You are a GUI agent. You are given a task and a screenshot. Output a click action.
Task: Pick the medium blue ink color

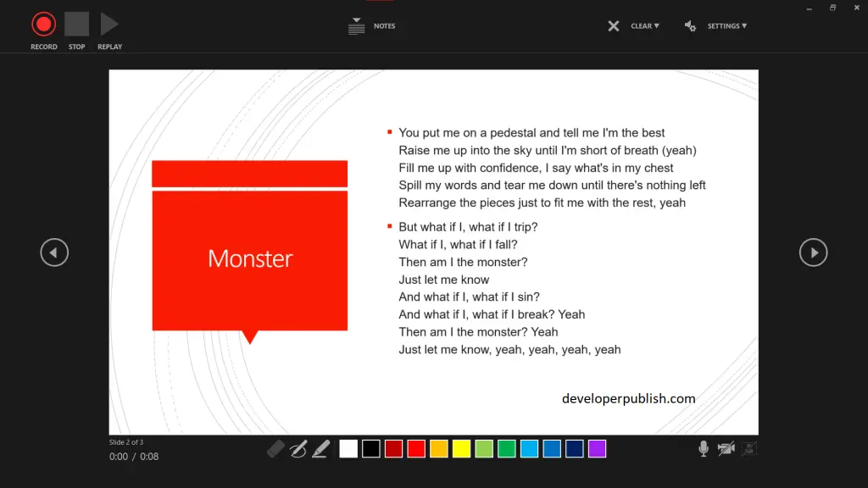click(552, 449)
